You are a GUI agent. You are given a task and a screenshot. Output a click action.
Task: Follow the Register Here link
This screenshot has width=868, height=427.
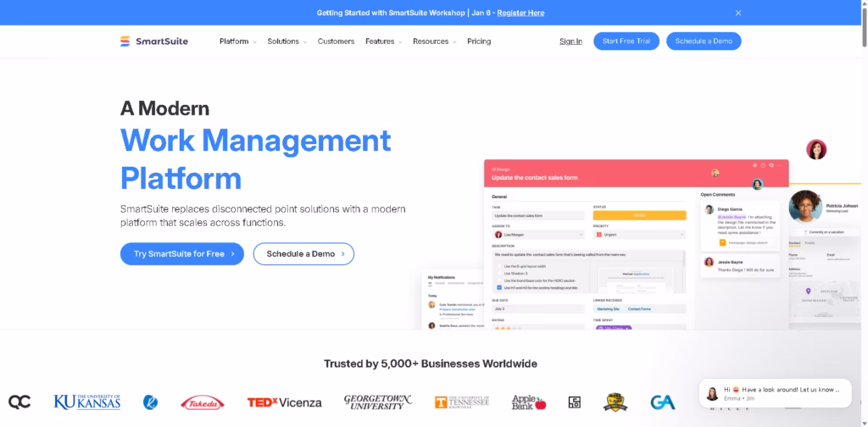[520, 13]
